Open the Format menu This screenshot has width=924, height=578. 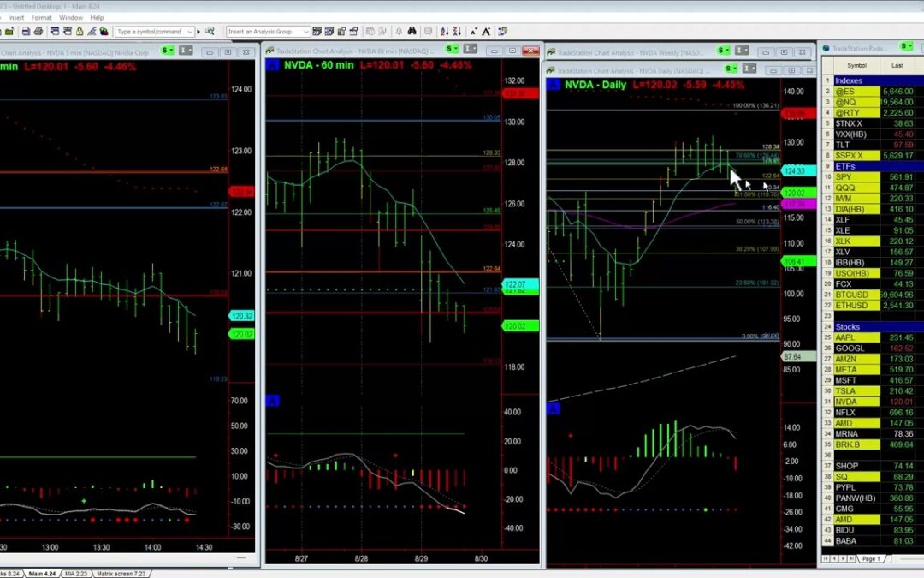[x=41, y=17]
